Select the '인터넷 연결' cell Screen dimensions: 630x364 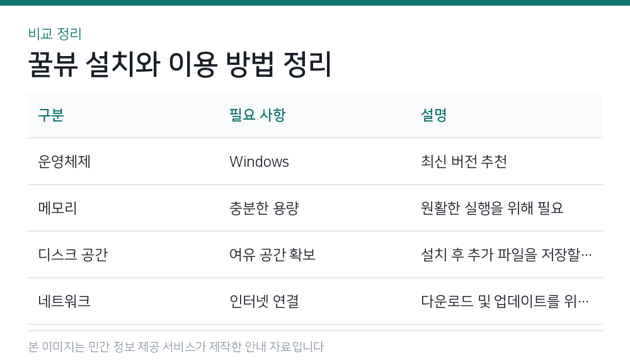264,301
